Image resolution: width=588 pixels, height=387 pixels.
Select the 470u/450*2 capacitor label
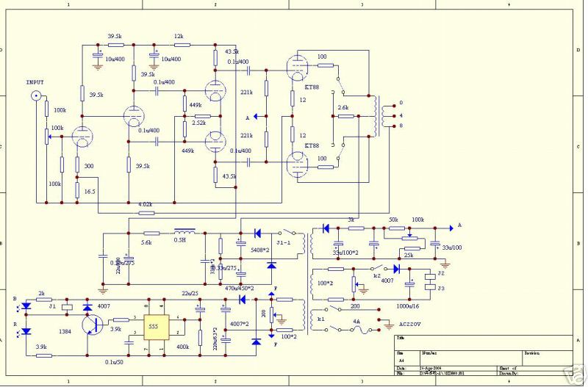[240, 288]
